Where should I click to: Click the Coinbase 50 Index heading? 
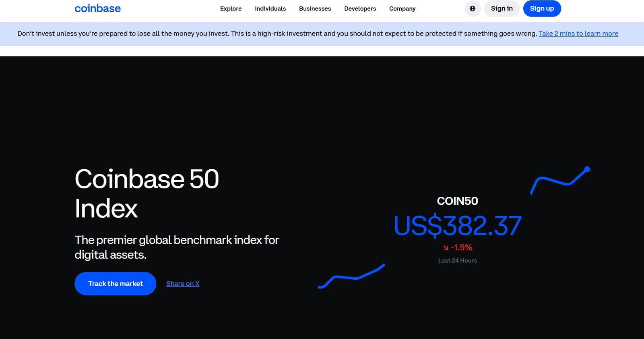pos(147,193)
